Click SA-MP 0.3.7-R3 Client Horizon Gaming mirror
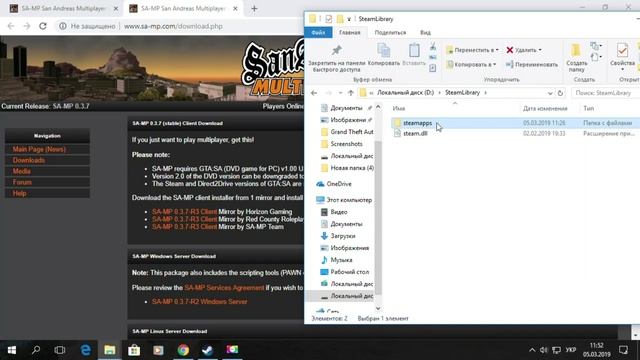The image size is (640, 360). click(x=184, y=212)
